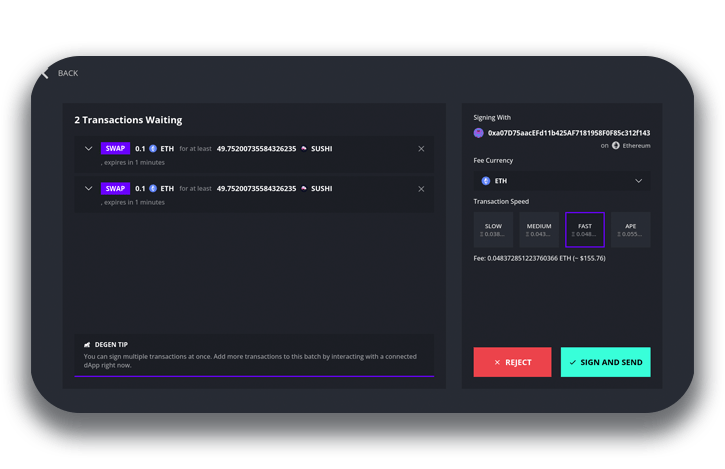Click the 'Transaction Speed' label
The image size is (725, 469).
pos(501,201)
